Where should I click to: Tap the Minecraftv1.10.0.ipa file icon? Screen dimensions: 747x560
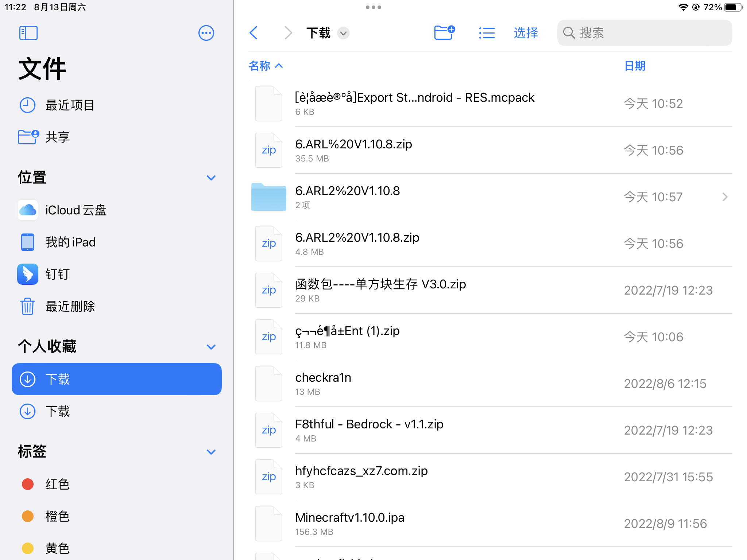269,524
